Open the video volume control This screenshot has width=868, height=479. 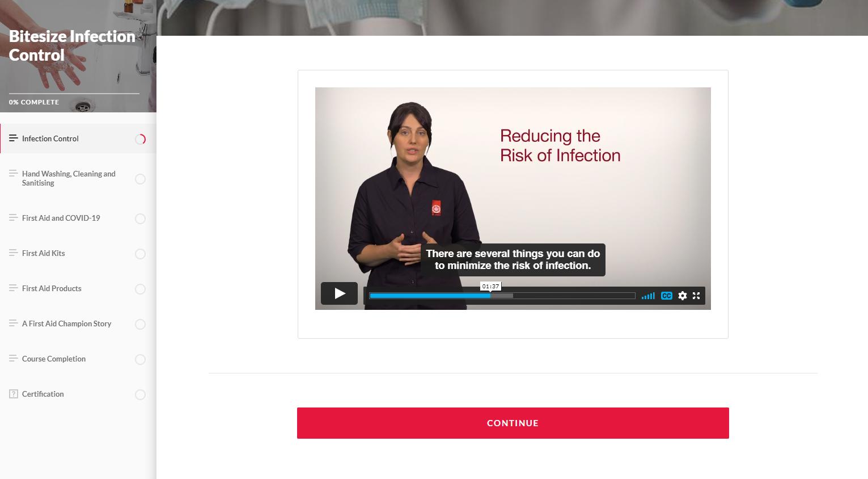click(x=648, y=296)
